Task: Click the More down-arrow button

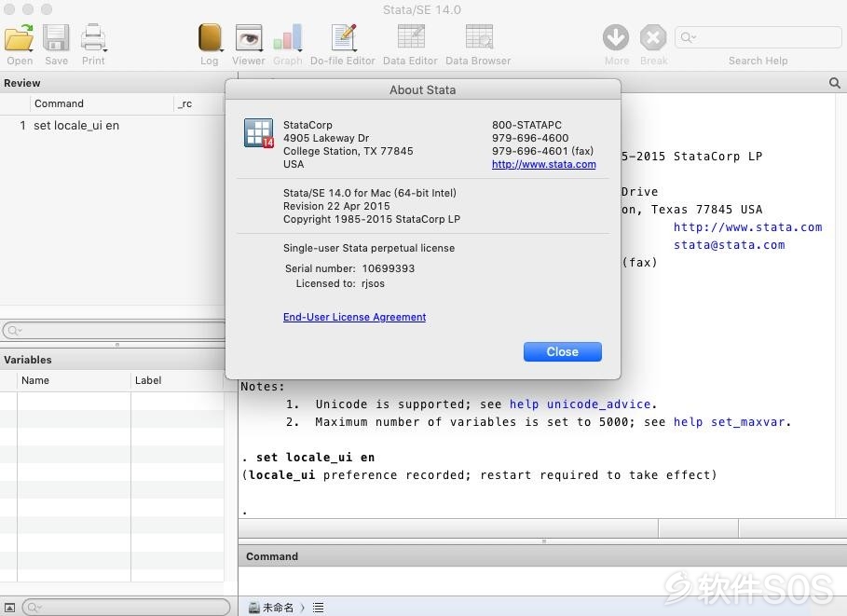Action: pos(616,38)
